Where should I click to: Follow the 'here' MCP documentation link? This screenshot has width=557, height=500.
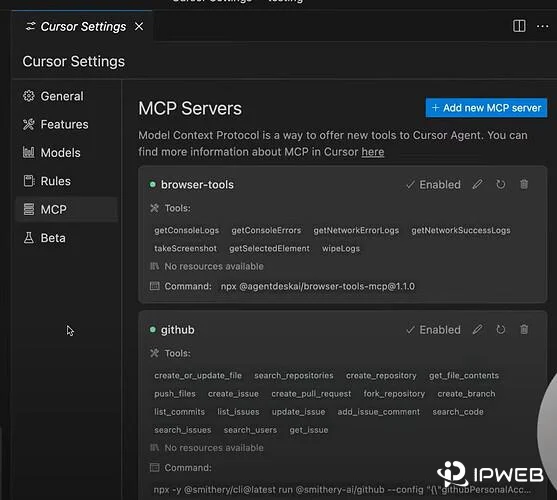373,152
